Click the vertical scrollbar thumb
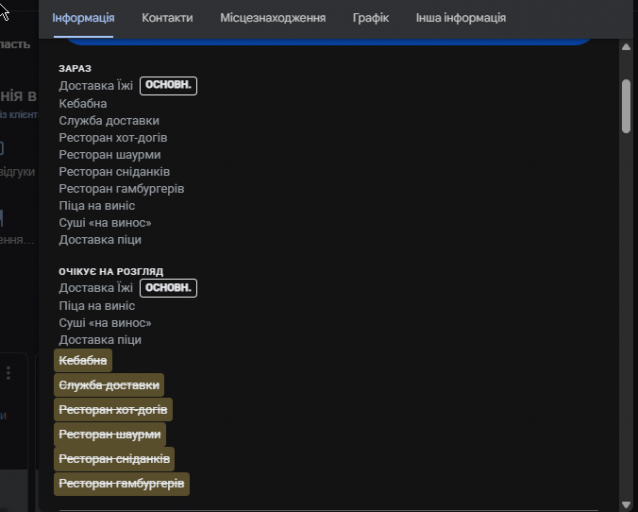Viewport: 638px width, 512px height. click(x=626, y=106)
